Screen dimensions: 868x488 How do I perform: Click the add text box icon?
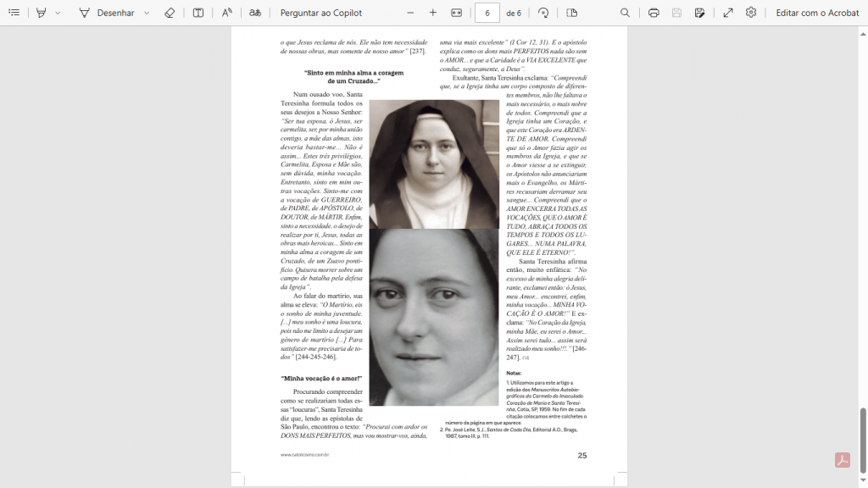pos(198,13)
